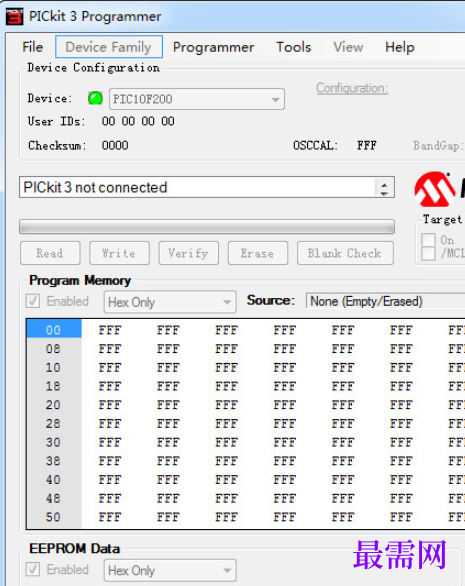Click the progress bar

tap(207, 227)
